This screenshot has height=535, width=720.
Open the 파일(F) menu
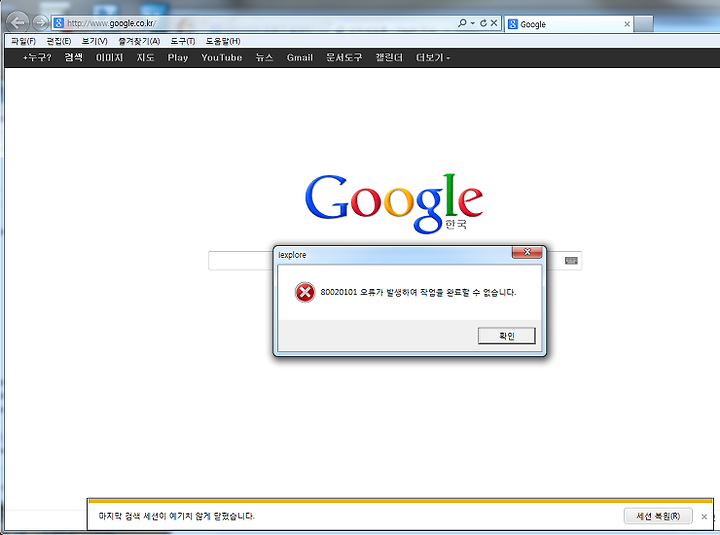[23, 41]
